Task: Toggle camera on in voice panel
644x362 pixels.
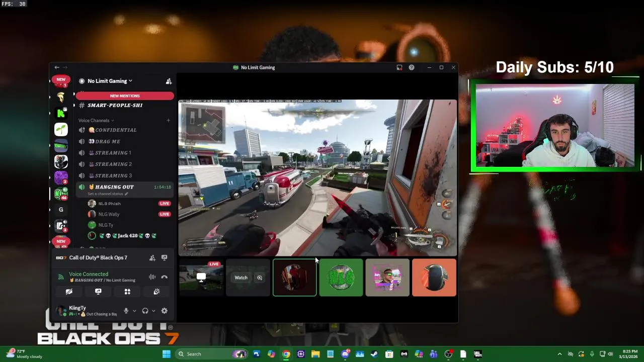Action: [x=69, y=292]
